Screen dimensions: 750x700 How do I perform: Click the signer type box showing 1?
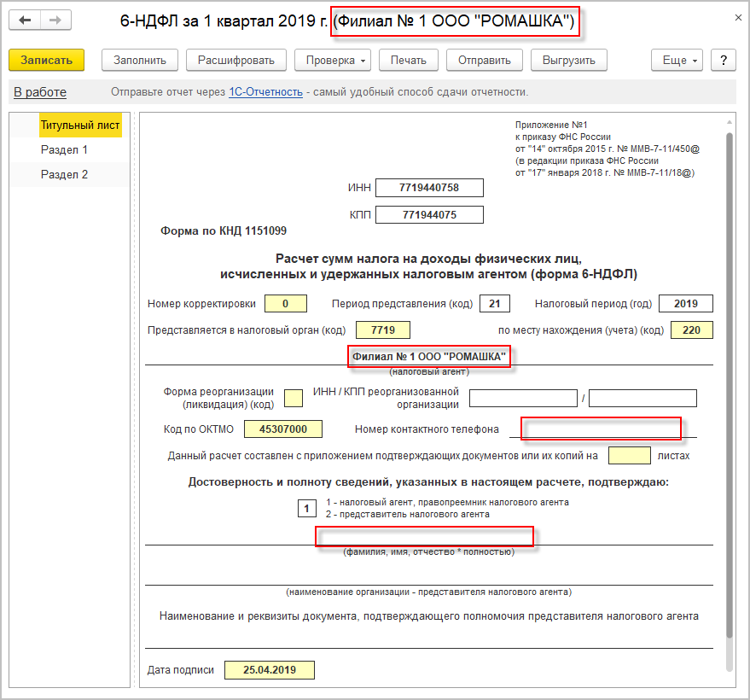click(x=306, y=509)
